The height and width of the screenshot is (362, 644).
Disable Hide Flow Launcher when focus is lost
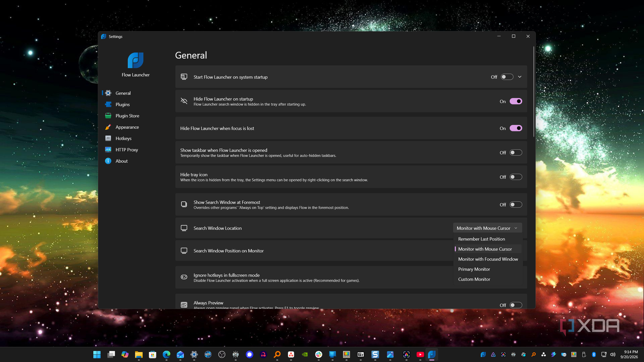coord(516,128)
